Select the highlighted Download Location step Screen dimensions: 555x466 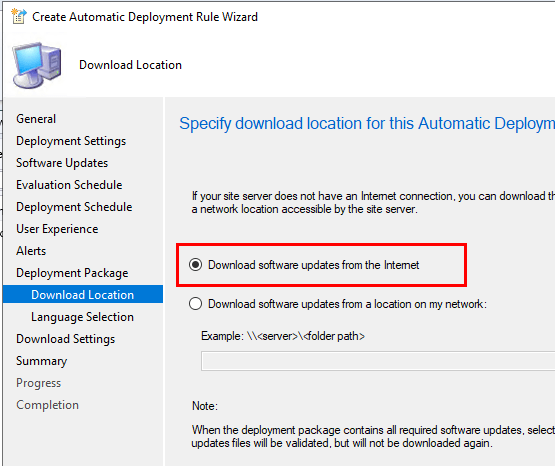click(x=83, y=294)
